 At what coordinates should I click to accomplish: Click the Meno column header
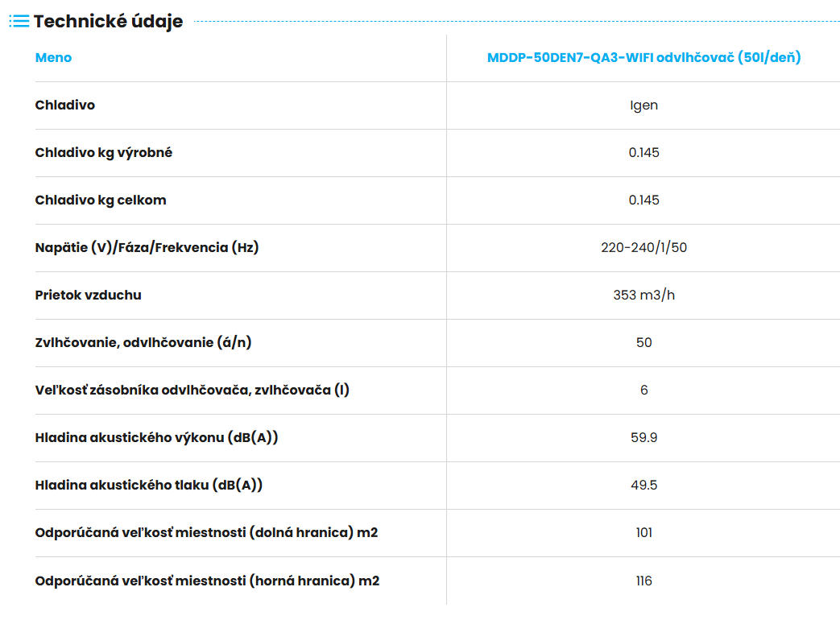pos(53,58)
